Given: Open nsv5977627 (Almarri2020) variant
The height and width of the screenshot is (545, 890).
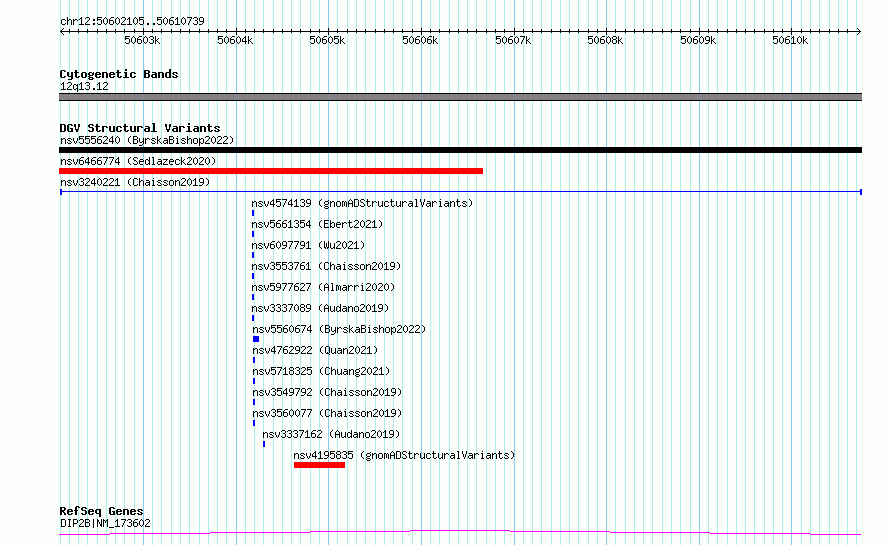Looking at the screenshot, I should tap(323, 287).
